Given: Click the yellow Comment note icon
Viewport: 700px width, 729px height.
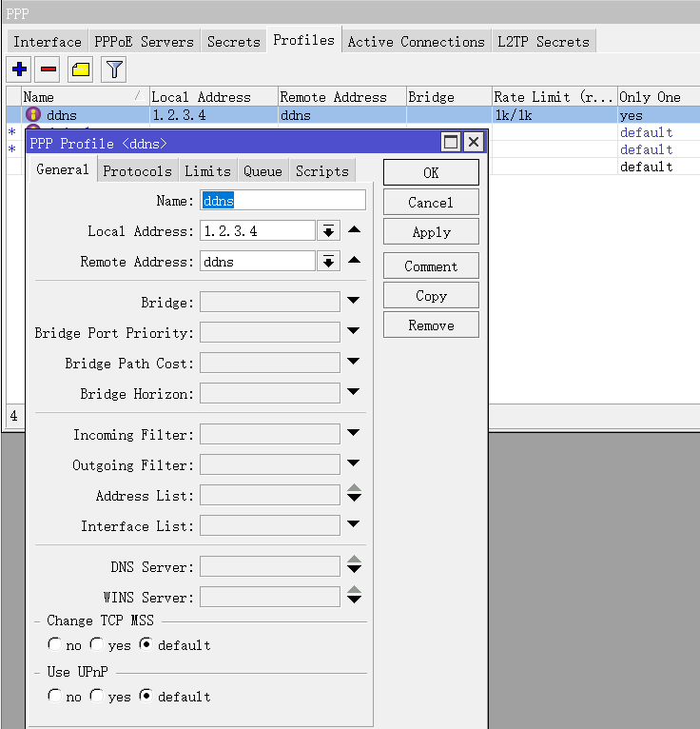Looking at the screenshot, I should 81,69.
